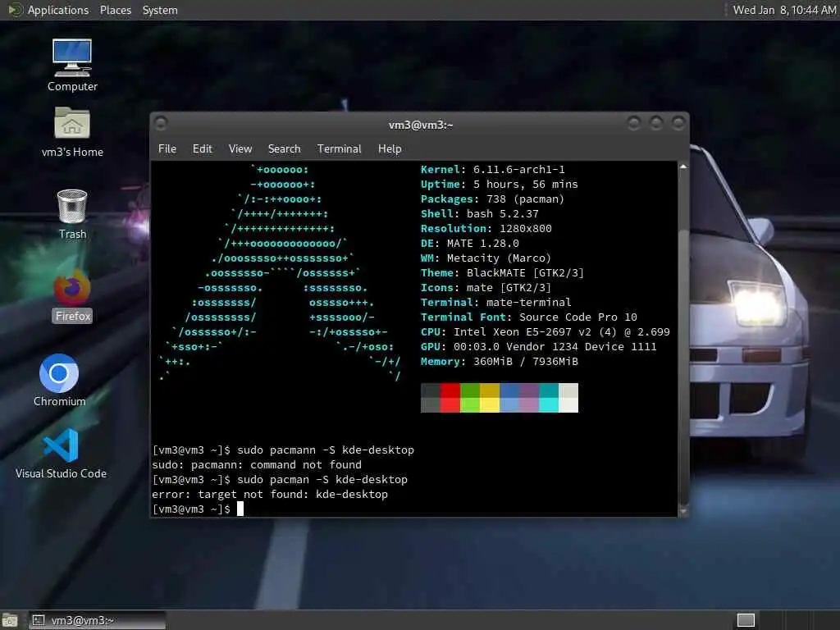Open the terminal Edit menu
Viewport: 840px width, 630px height.
(202, 148)
